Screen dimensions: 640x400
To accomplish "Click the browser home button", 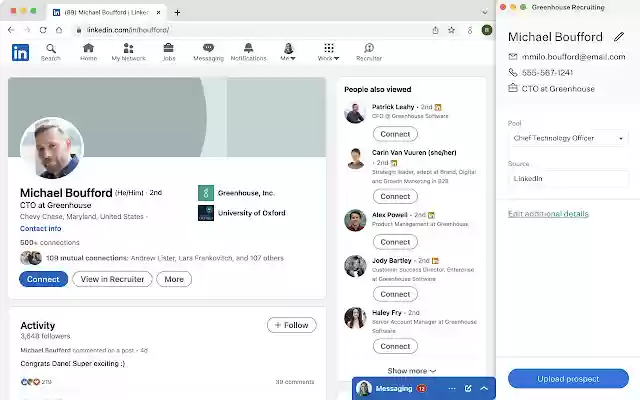I will 59,30.
